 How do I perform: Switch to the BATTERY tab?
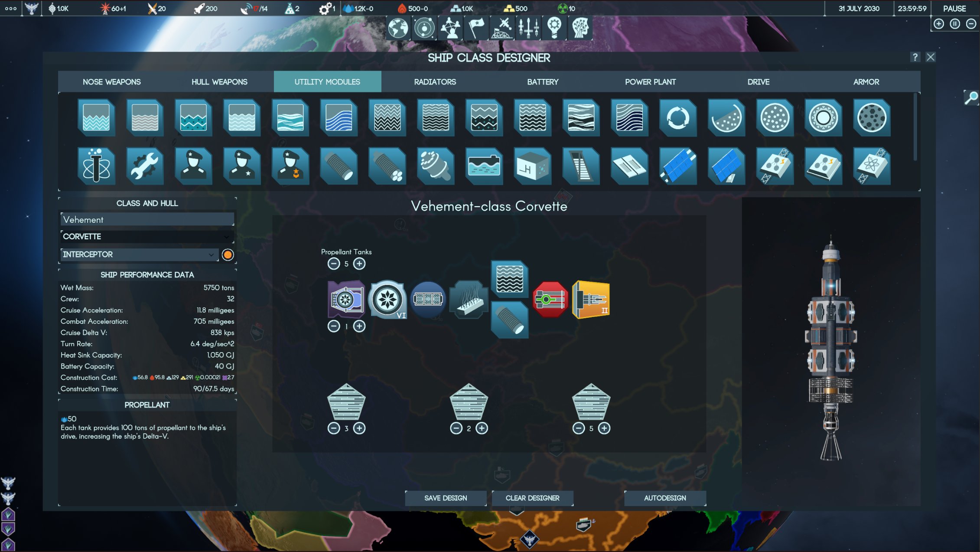pyautogui.click(x=543, y=82)
